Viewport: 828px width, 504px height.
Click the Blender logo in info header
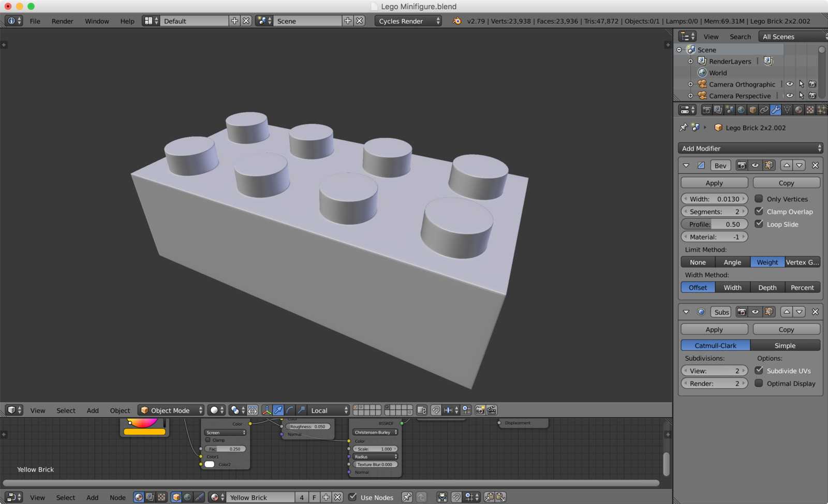coord(456,21)
